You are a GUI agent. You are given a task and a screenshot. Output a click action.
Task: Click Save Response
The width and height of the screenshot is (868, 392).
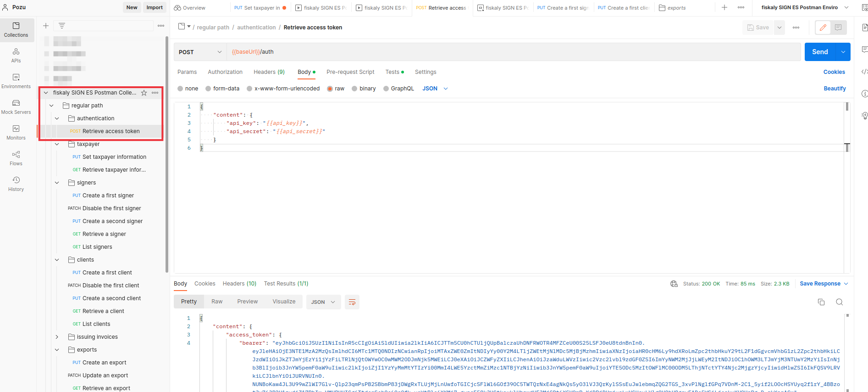pos(824,284)
